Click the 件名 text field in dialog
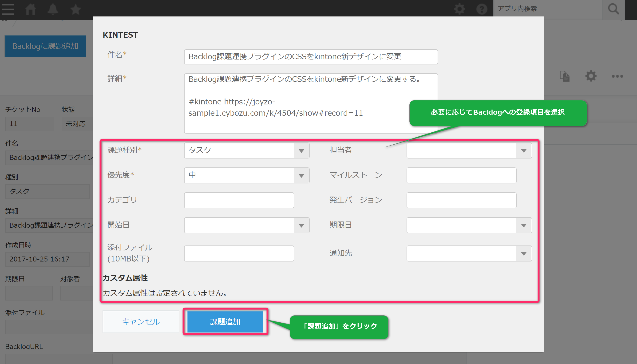Screen dimensions: 637x364 311,57
